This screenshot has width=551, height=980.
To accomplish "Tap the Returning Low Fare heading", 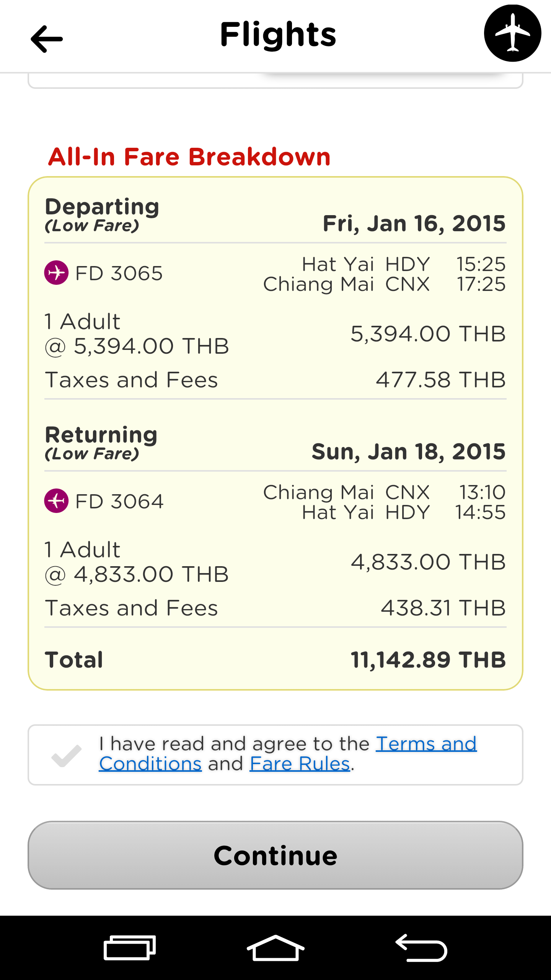I will pyautogui.click(x=101, y=443).
